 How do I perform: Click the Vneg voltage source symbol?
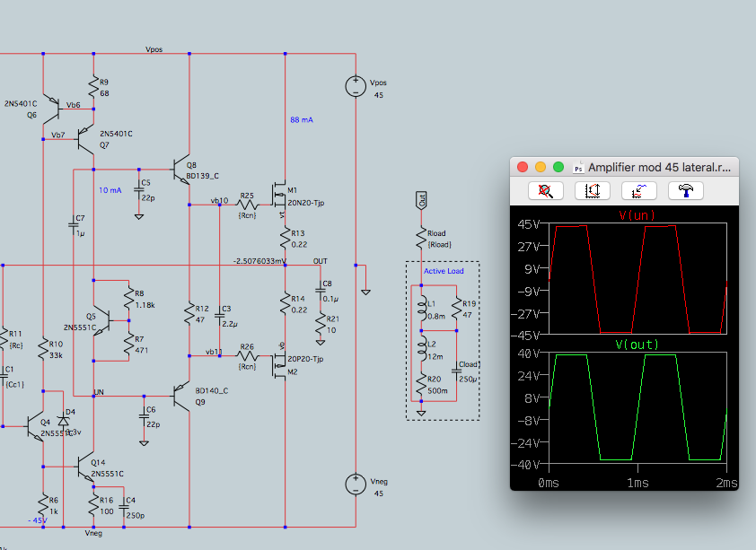point(356,484)
